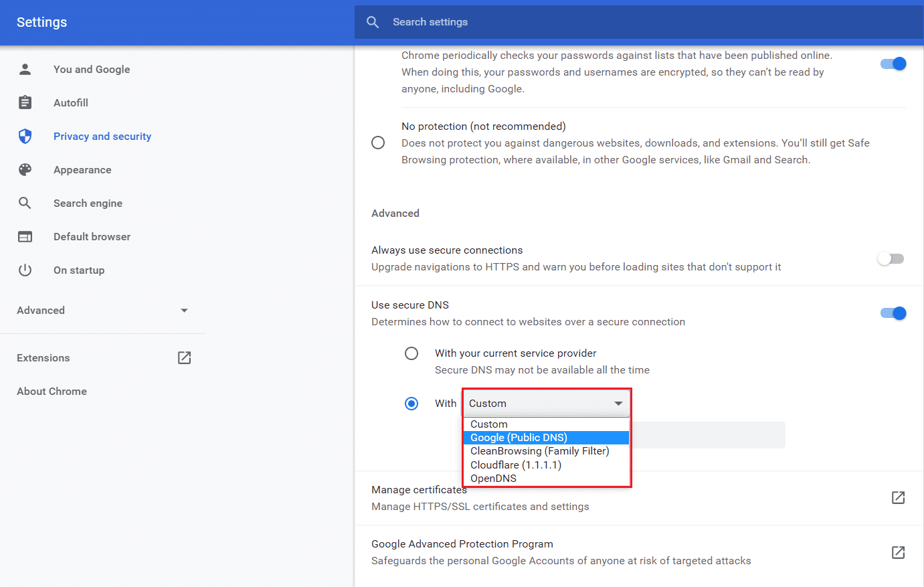Disable the Use secure DNS toggle

893,313
